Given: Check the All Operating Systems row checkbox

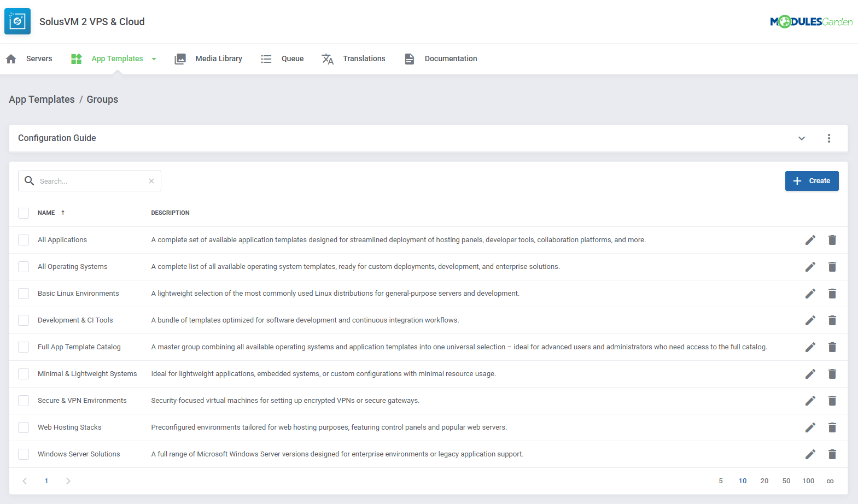Looking at the screenshot, I should 24,267.
